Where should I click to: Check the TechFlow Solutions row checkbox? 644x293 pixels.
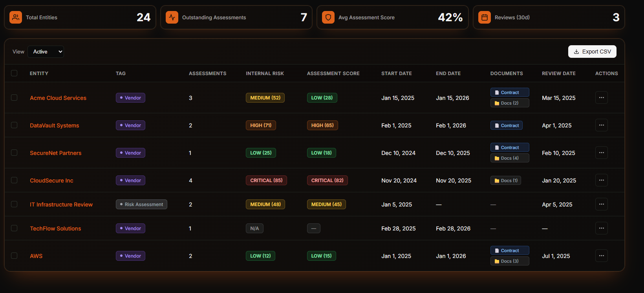point(14,228)
